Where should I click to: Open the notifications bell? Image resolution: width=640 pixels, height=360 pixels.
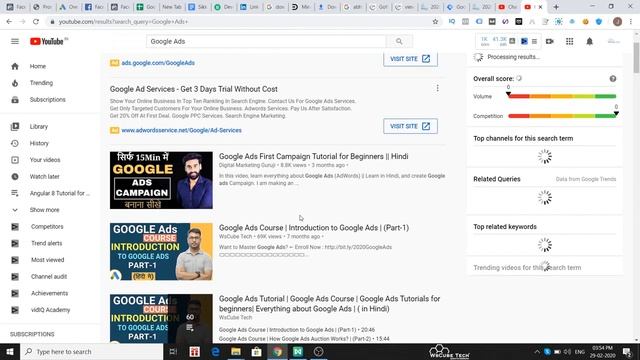pyautogui.click(x=589, y=41)
